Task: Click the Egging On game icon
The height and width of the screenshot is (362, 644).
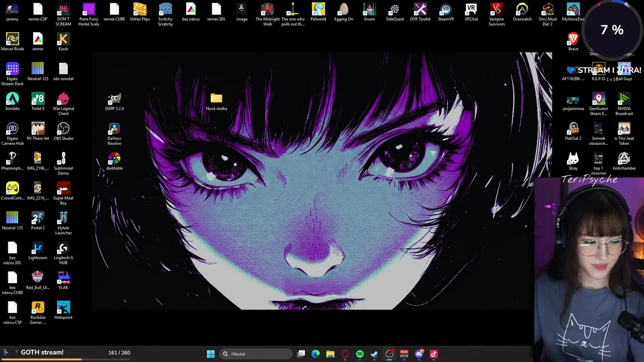Action: 344,12
